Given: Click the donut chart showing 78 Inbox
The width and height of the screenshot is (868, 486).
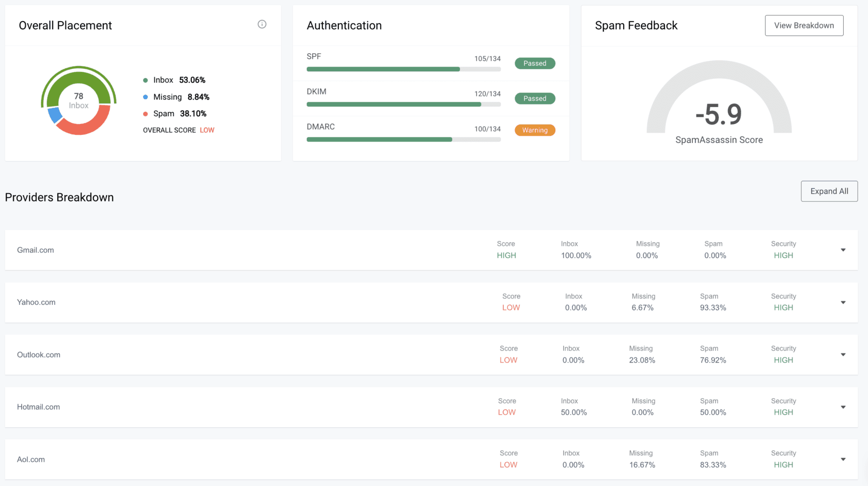Looking at the screenshot, I should click(79, 101).
